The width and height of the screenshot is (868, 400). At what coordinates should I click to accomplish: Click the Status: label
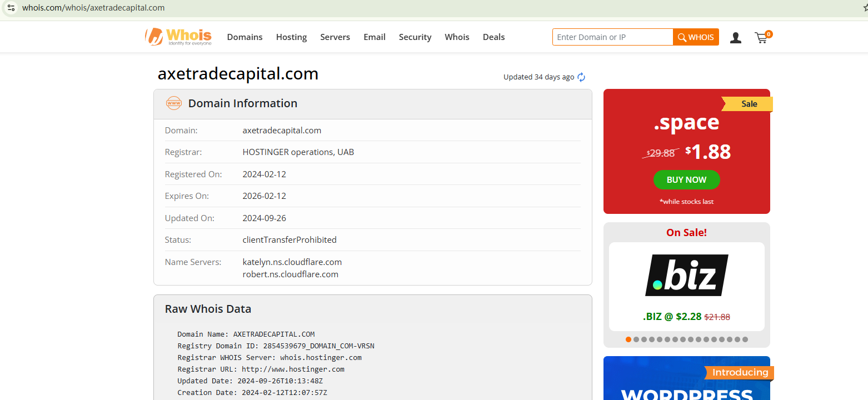(178, 240)
